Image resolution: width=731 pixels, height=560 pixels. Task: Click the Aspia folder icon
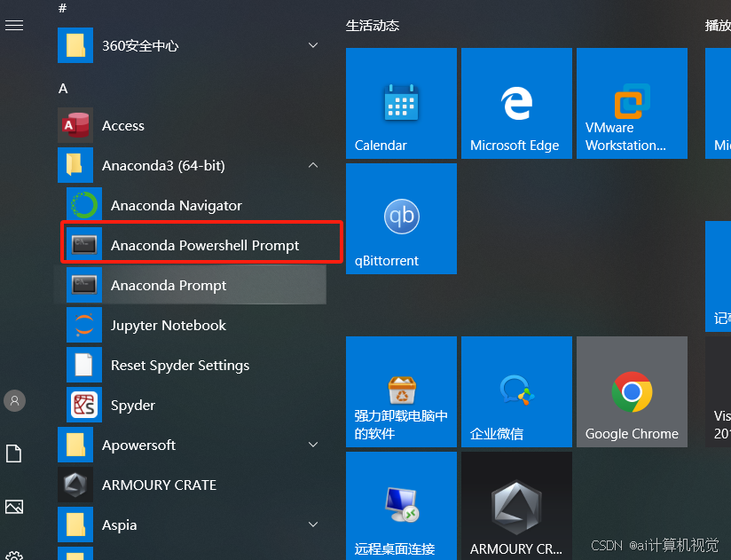[x=75, y=525]
